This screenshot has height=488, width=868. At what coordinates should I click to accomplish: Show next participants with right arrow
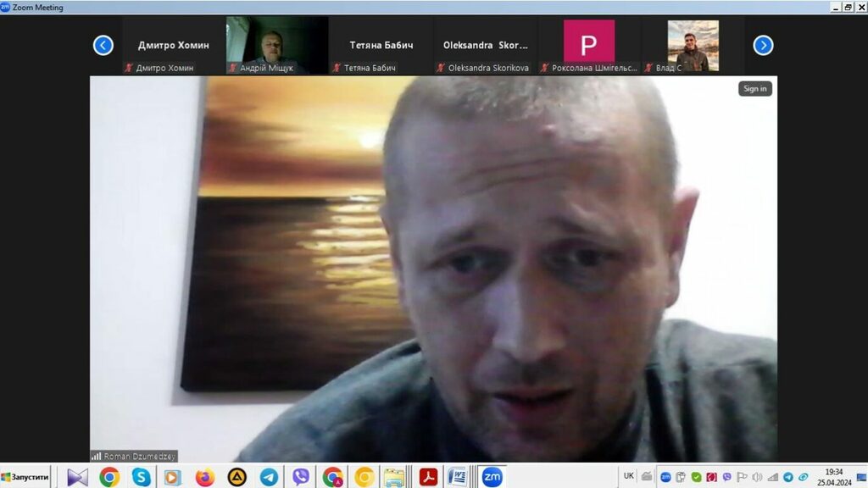click(x=763, y=46)
